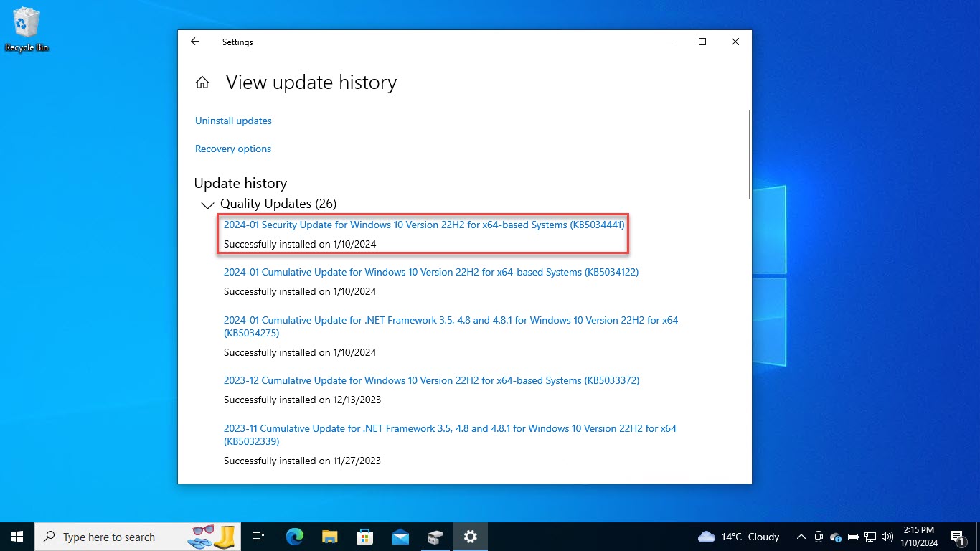
Task: Open the OneDrive tray icon
Action: pos(835,537)
